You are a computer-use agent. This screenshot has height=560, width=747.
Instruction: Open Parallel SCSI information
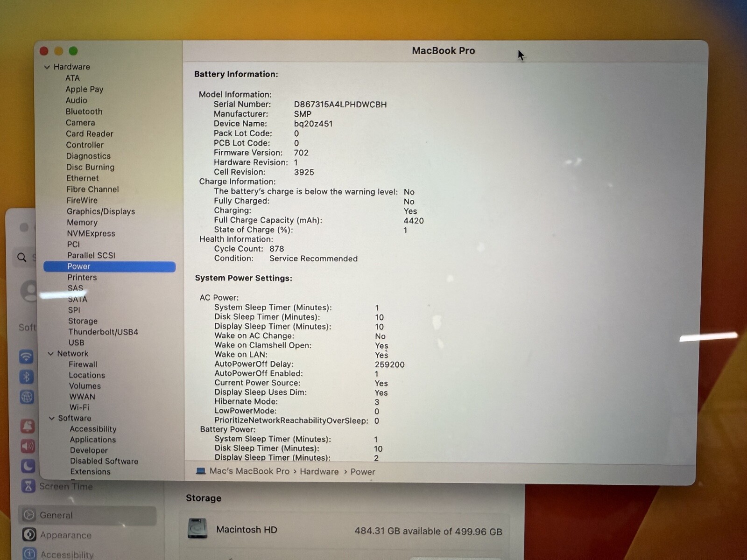[91, 255]
